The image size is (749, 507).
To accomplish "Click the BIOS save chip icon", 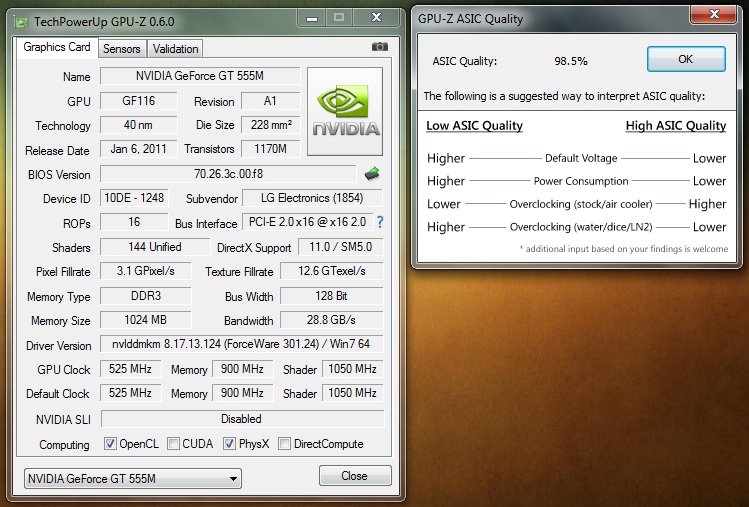I will point(372,174).
